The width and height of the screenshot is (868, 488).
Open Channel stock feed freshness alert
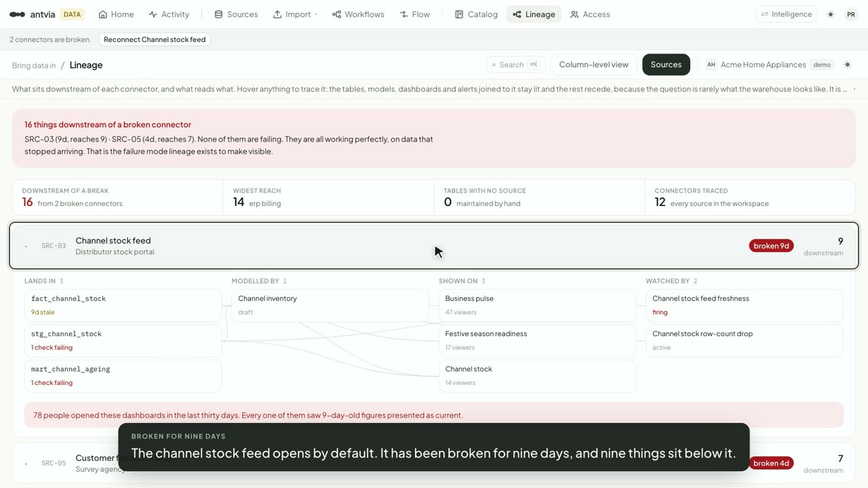pos(745,305)
